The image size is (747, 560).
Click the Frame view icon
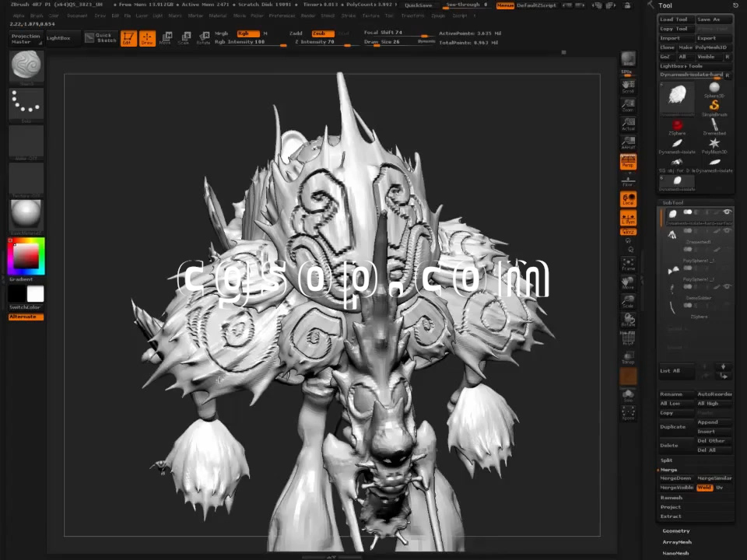628,264
